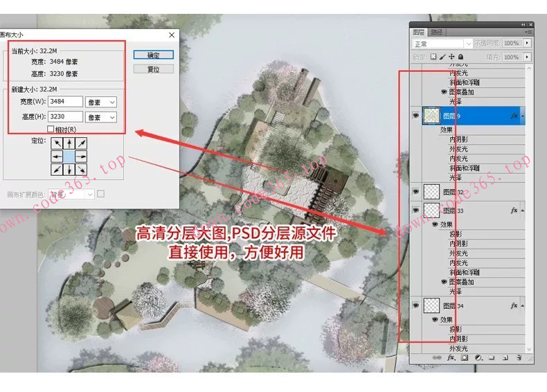Open new adjustment layer icon menu
The image size is (547, 392).
[478, 358]
